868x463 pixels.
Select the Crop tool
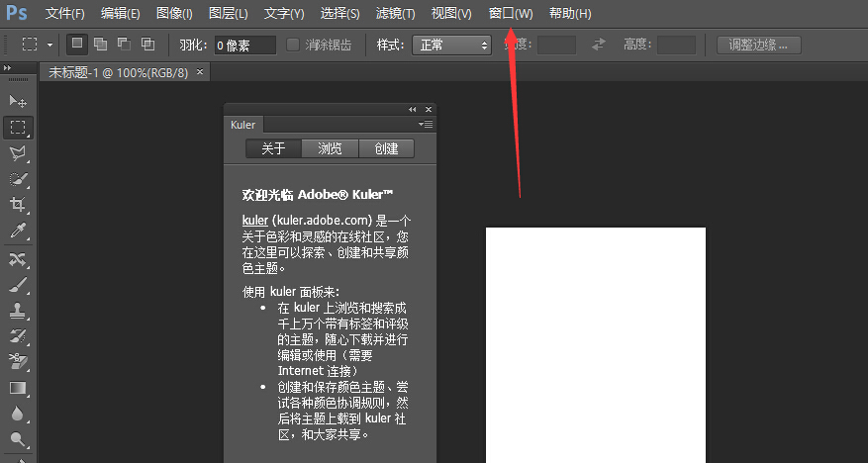point(18,205)
